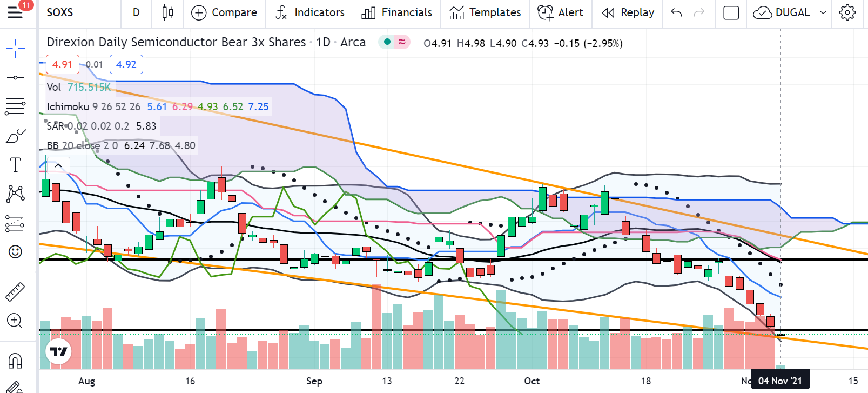868x393 pixels.
Task: Click the blue 4.92 buy price button
Action: 126,64
